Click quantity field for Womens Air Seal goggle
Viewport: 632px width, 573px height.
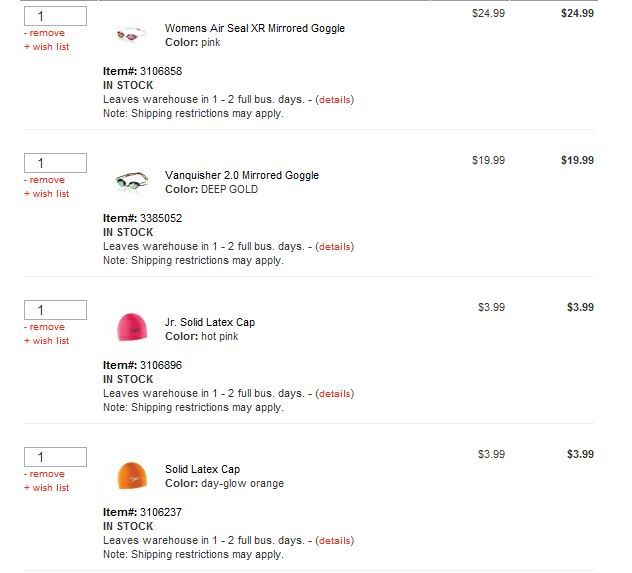click(x=55, y=16)
